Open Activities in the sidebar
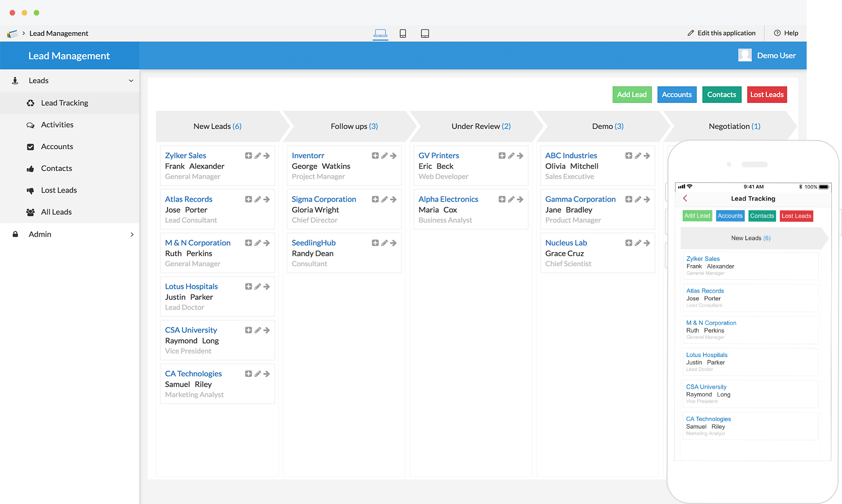This screenshot has width=842, height=504. coord(57,124)
